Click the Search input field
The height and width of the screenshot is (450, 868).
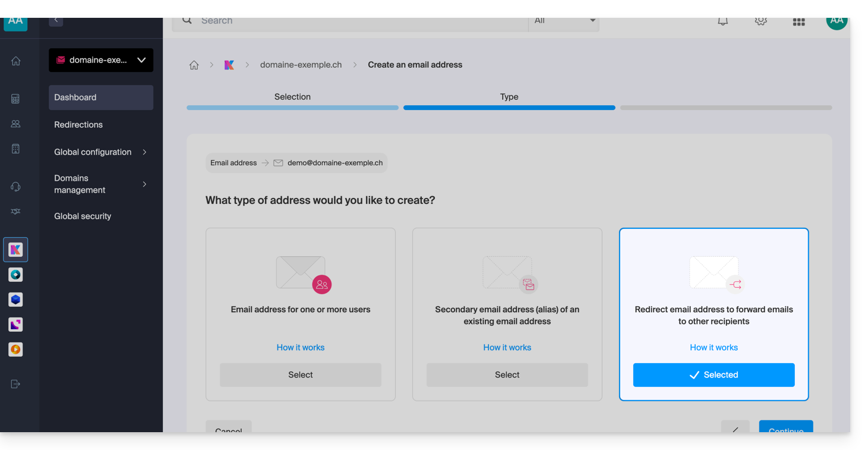[356, 21]
